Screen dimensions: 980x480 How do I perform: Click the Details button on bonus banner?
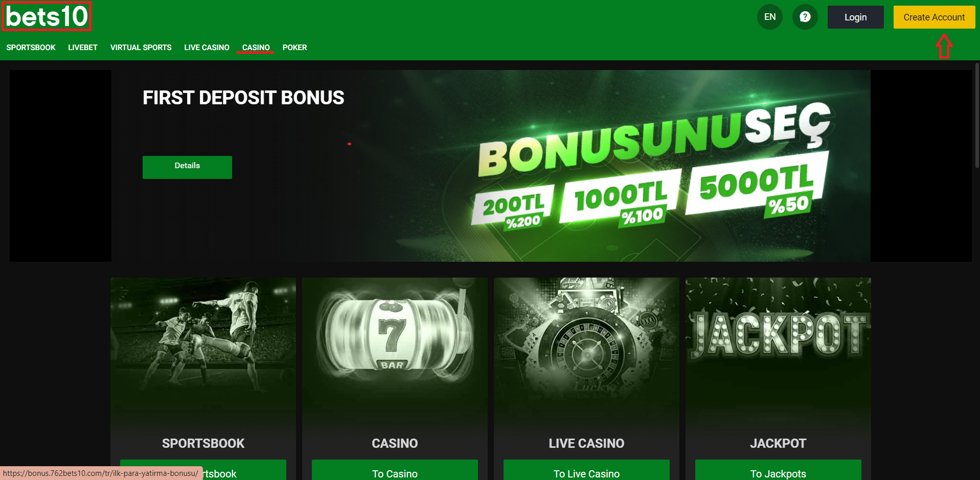(187, 167)
